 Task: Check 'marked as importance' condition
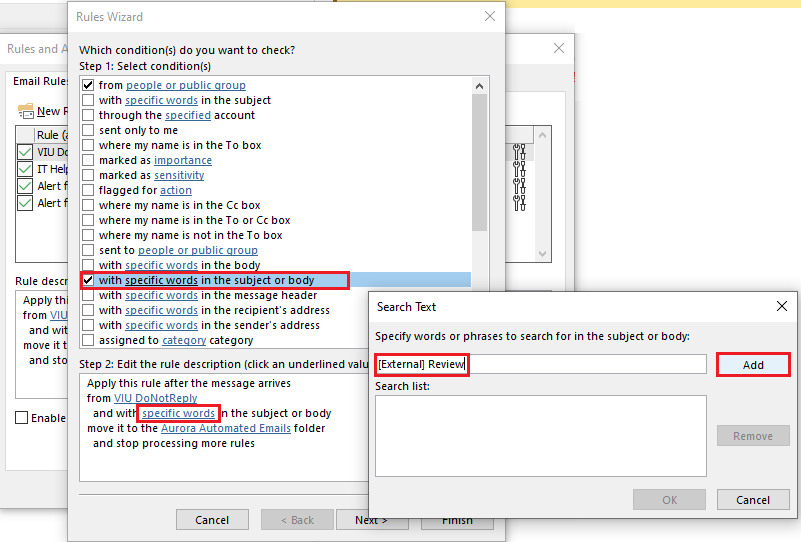click(88, 160)
